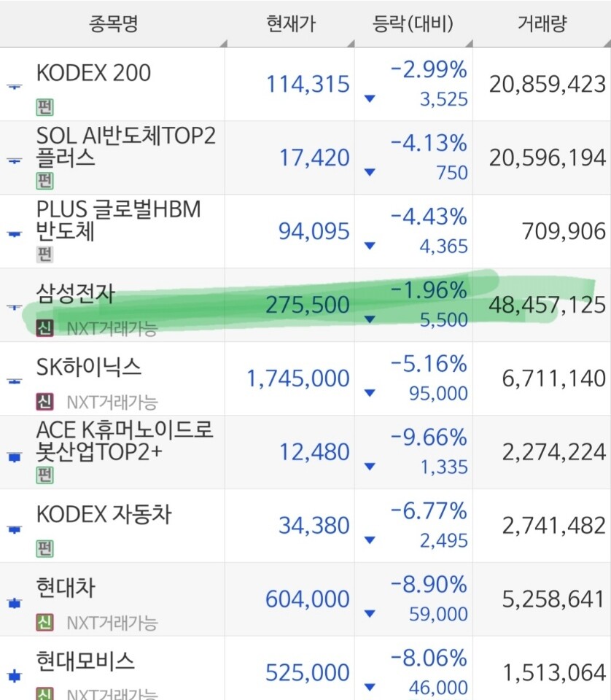Open the SOL AI반도체TOP2플러스 row
Viewport: 611px width, 700px height.
[305, 157]
